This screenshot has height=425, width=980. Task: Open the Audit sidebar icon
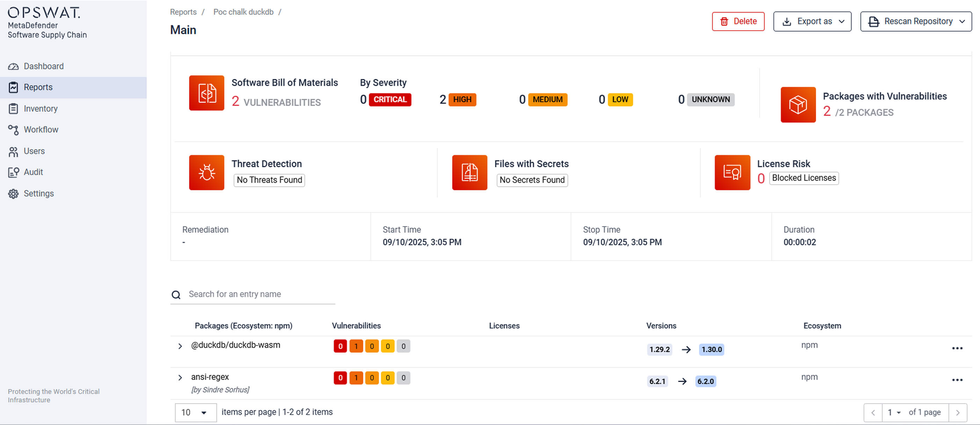point(13,172)
